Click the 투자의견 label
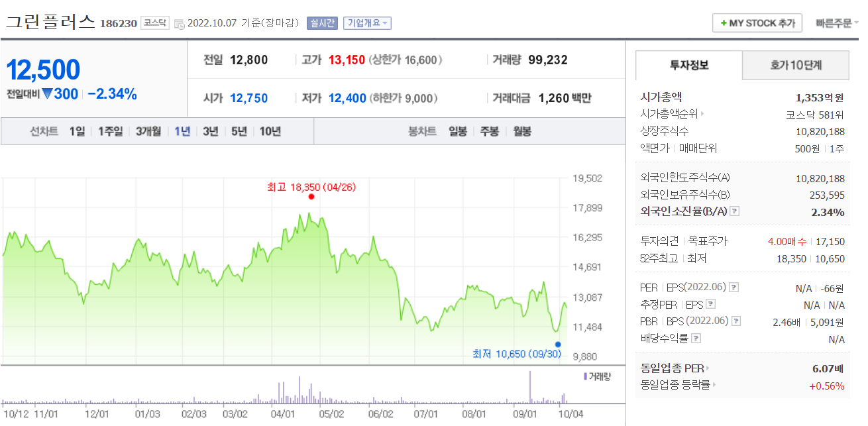Image resolution: width=868 pixels, height=426 pixels. point(660,241)
